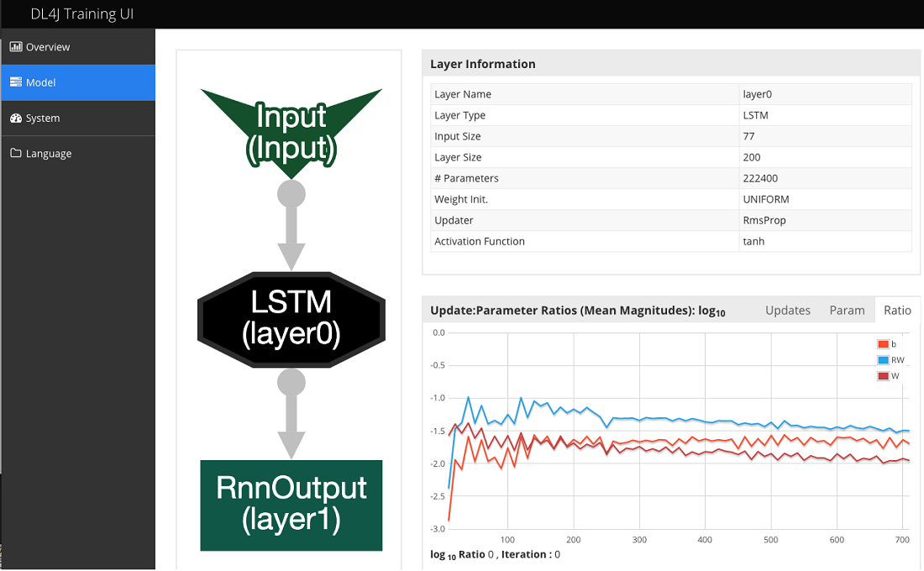Click the 'layer0' layer name value
Screen dimensions: 924x571
point(757,94)
